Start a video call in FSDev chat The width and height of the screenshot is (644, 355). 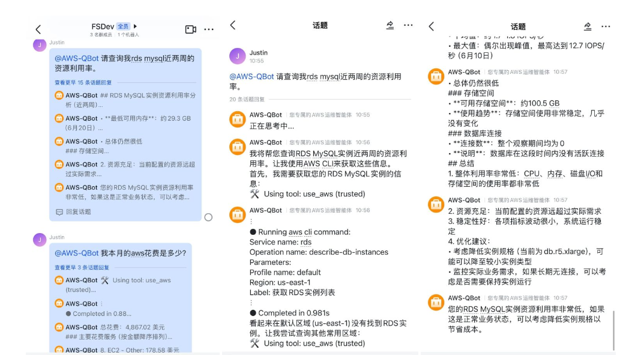(x=191, y=29)
